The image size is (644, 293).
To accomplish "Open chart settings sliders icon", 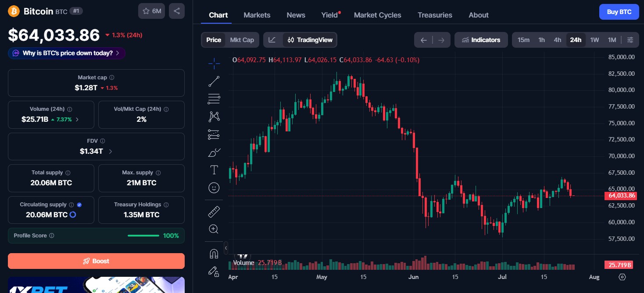I will click(630, 40).
